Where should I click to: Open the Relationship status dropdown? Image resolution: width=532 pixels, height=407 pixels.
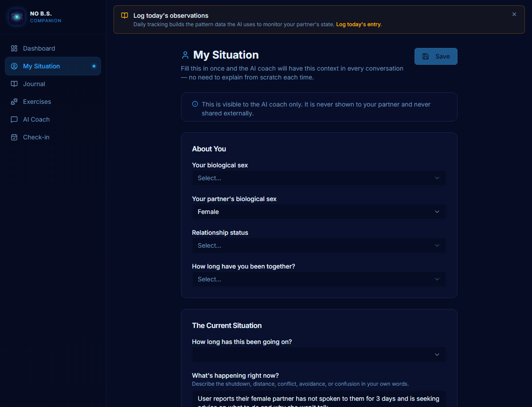coord(319,245)
